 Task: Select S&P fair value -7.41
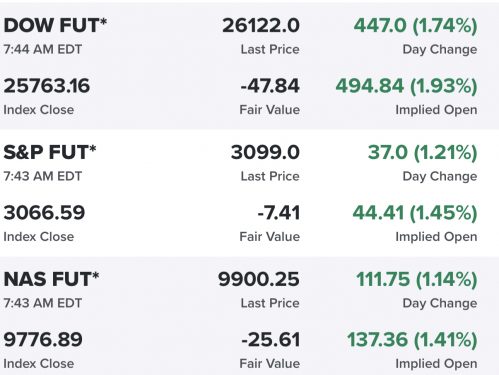[x=279, y=213]
